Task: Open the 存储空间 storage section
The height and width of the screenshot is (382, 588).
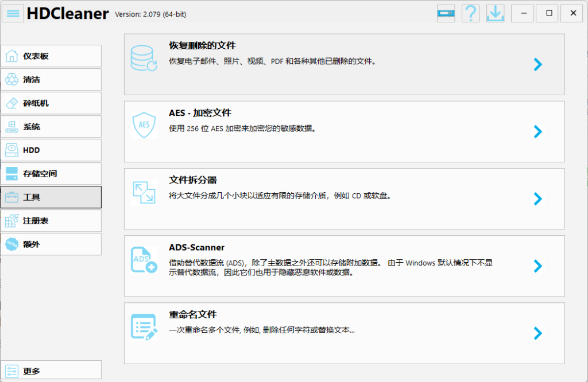Action: pyautogui.click(x=51, y=174)
